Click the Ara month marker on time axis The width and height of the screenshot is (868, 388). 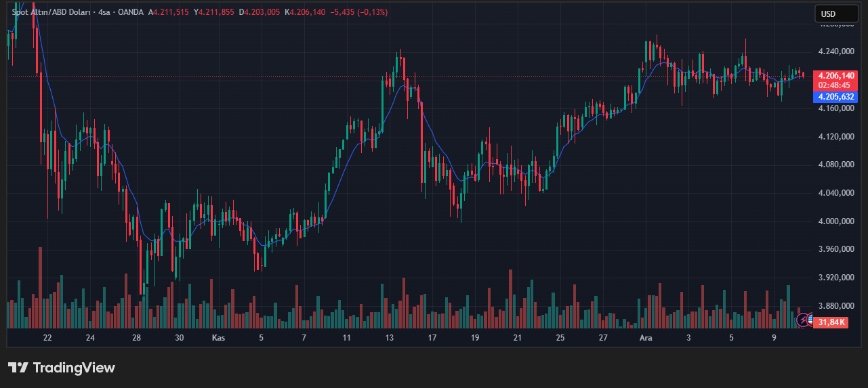tap(646, 337)
